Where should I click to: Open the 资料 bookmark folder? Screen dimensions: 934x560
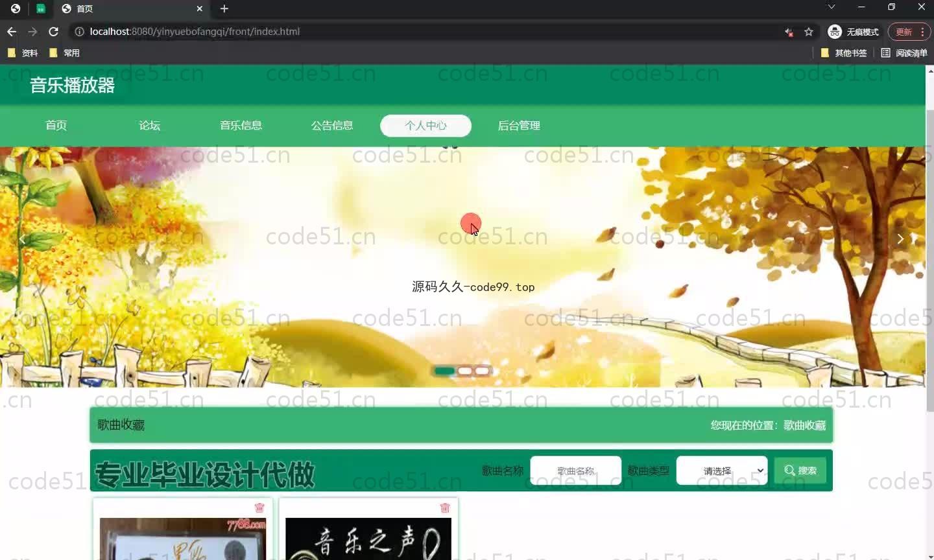[23, 53]
